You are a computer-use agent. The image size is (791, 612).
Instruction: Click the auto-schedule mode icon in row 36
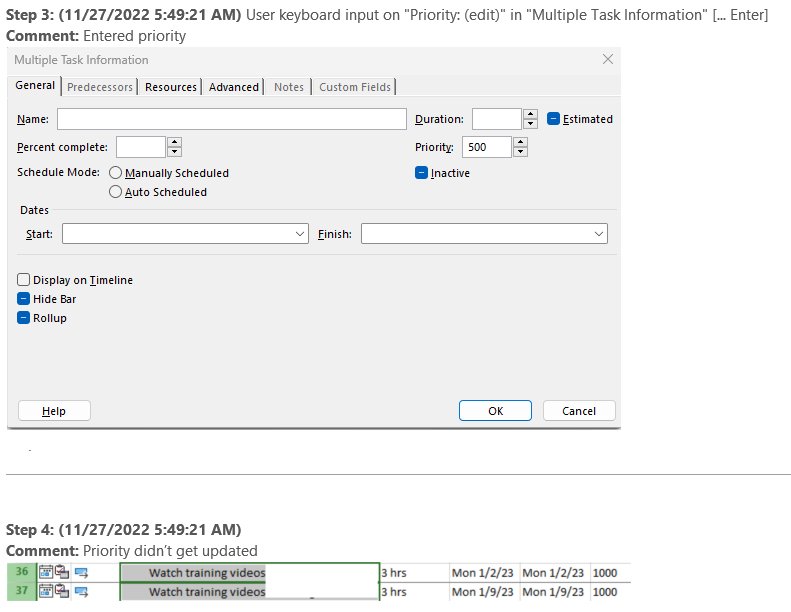[81, 573]
